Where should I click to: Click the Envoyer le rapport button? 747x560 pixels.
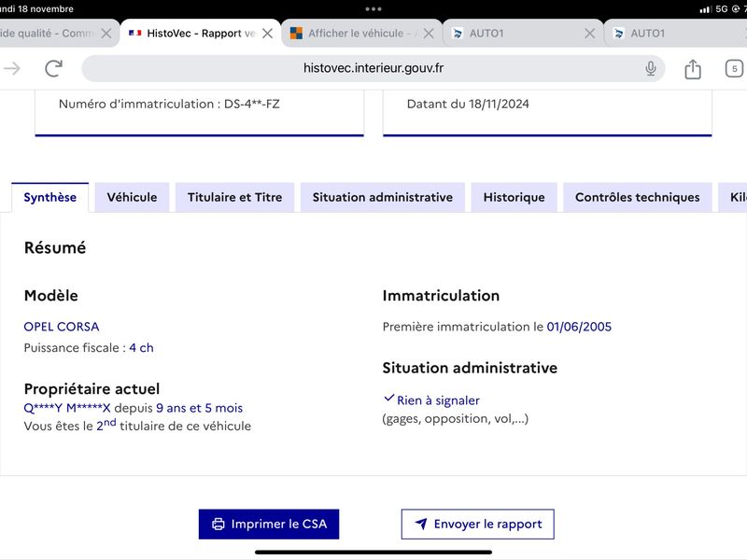(478, 525)
